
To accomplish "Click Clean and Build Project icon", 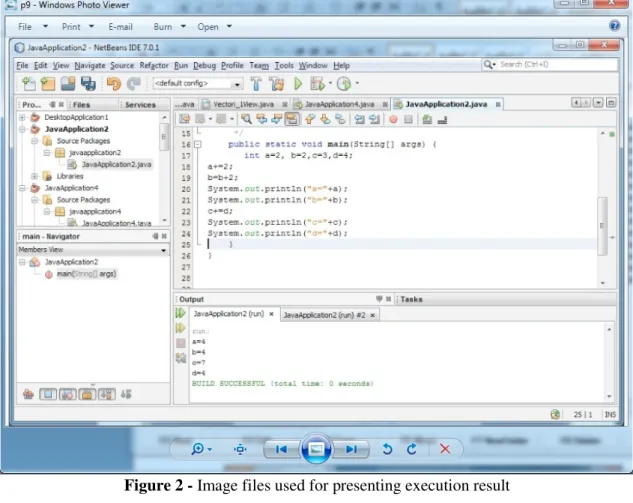I will (x=277, y=84).
